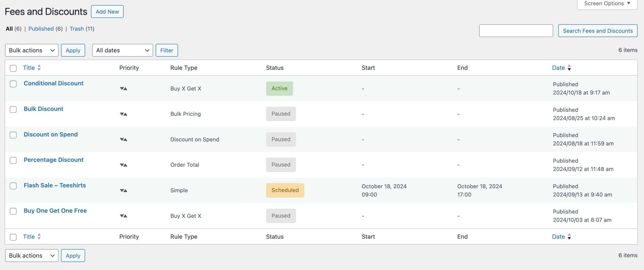
Task: Open the Discount on Spend rule title
Action: pos(51,134)
